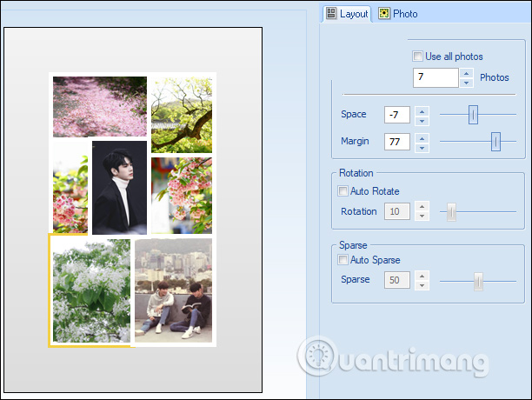Select the two people reading photo
Screen dimensions: 532x400
(x=173, y=290)
